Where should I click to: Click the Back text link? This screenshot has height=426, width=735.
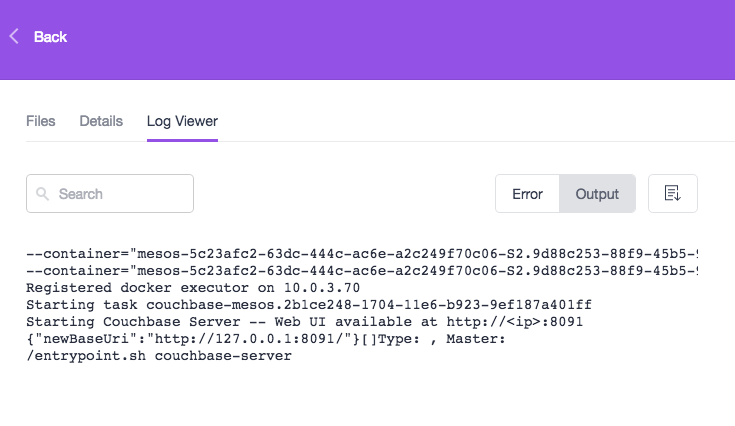[50, 37]
